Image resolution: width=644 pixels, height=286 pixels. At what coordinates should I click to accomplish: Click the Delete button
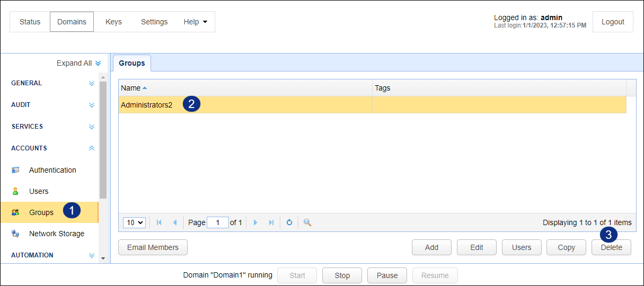pos(611,247)
